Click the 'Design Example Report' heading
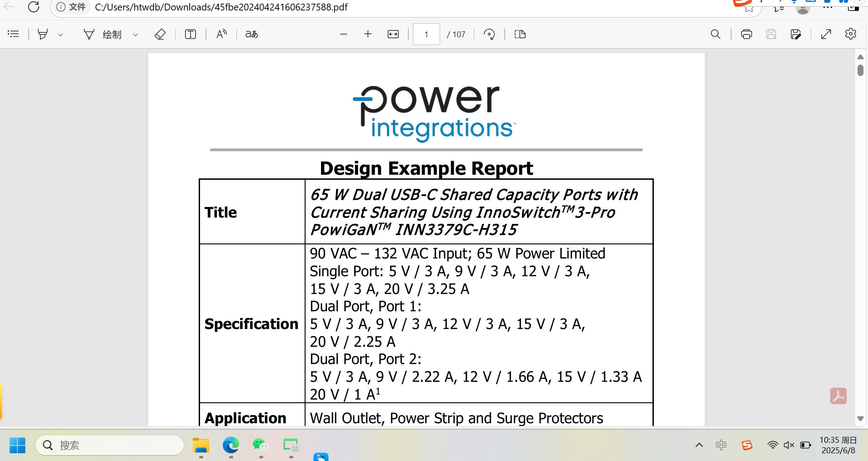 pyautogui.click(x=426, y=168)
